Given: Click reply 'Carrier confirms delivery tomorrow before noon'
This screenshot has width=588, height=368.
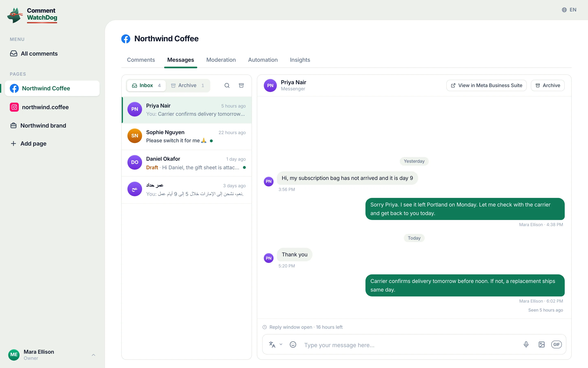Looking at the screenshot, I should tap(465, 285).
